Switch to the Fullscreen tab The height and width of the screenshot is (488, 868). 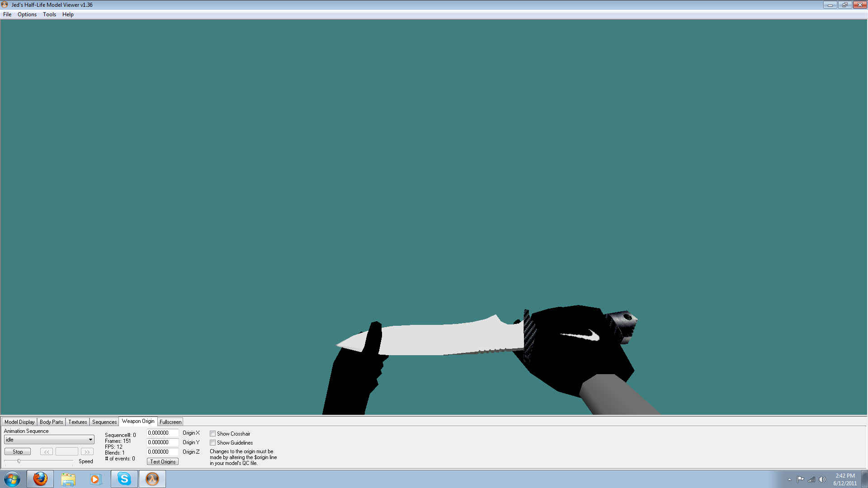[x=170, y=422]
